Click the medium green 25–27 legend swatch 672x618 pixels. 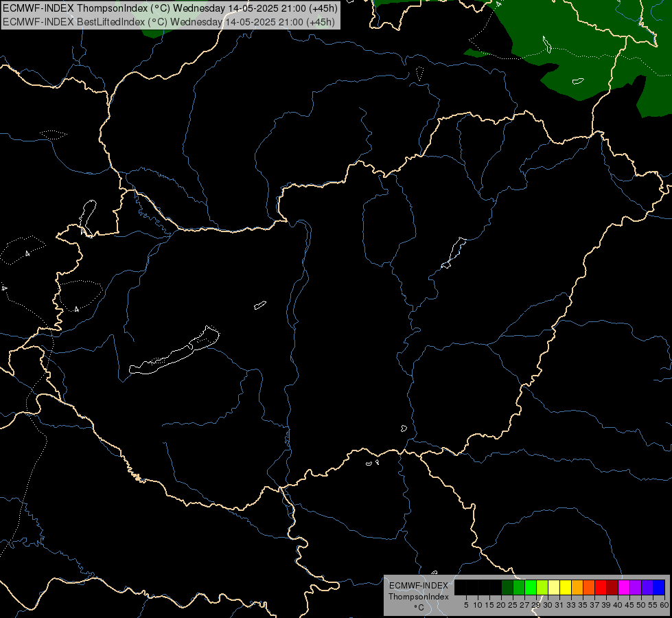pos(519,587)
